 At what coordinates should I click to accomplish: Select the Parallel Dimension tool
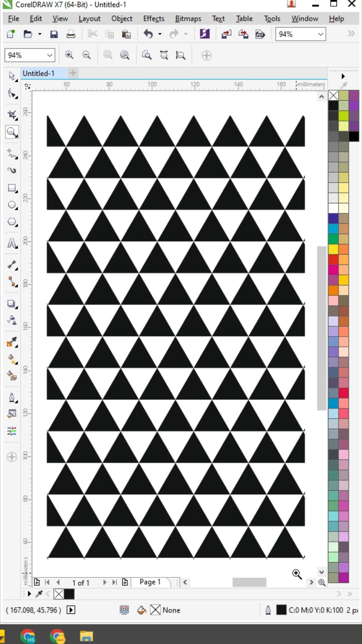point(12,265)
